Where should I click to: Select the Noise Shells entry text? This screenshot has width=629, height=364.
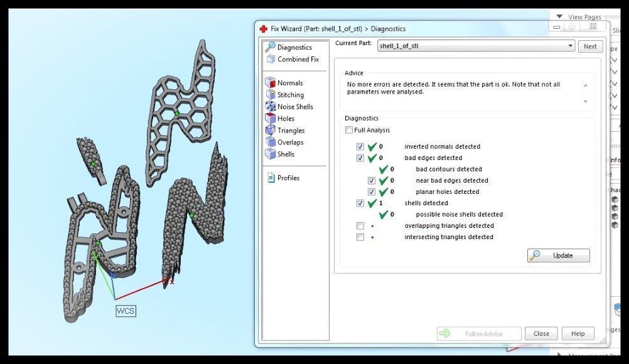pyautogui.click(x=295, y=107)
